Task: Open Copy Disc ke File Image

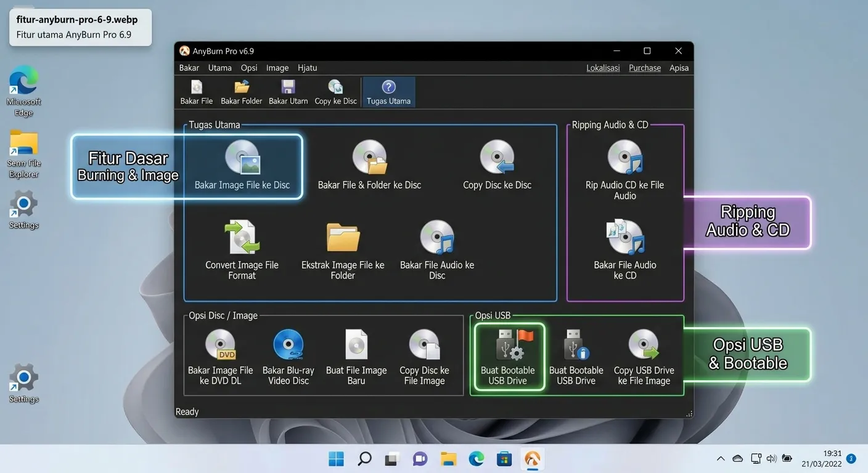Action: pos(424,357)
